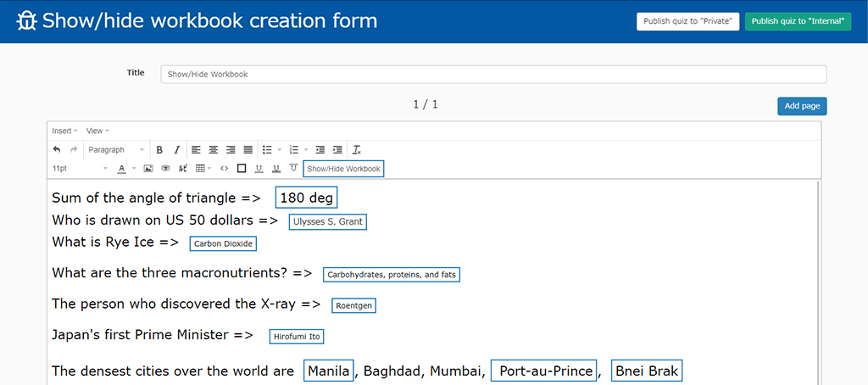The height and width of the screenshot is (385, 868).
Task: Click the Undo arrow icon
Action: pos(57,150)
